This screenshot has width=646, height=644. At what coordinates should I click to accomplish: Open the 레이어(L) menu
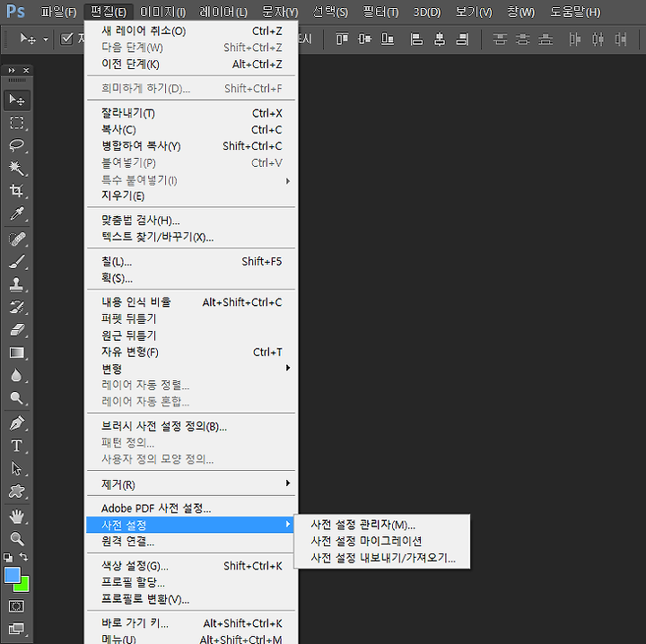point(223,12)
